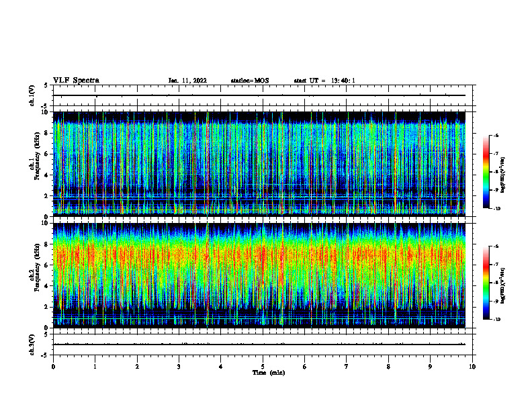
Task: Click the ch.1 spectrogram color scale bar
Action: pos(486,172)
